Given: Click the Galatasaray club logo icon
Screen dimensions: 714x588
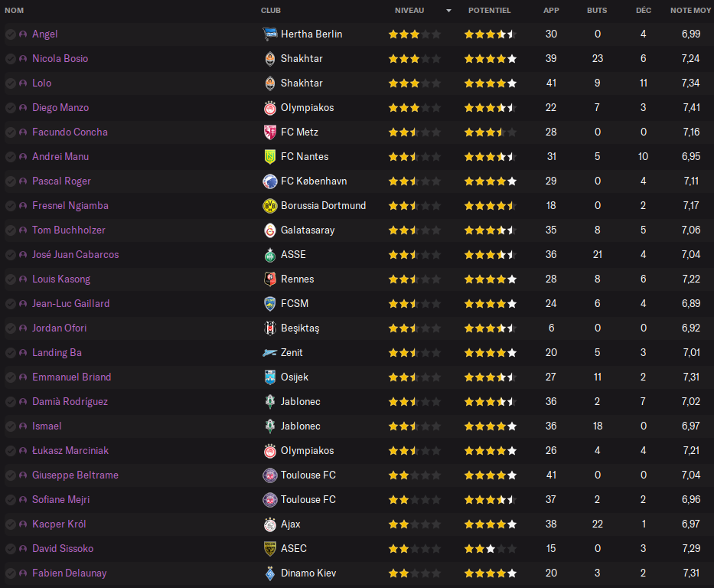Looking at the screenshot, I should click(270, 230).
